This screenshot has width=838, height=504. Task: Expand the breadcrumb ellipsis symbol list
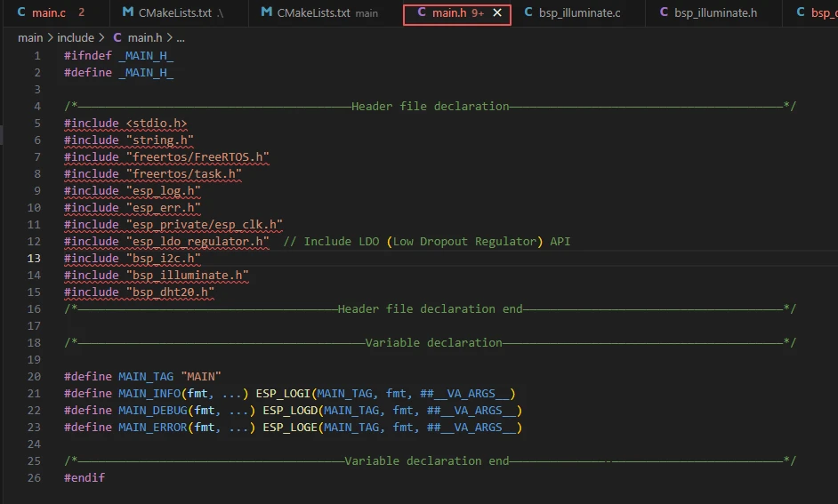point(181,38)
